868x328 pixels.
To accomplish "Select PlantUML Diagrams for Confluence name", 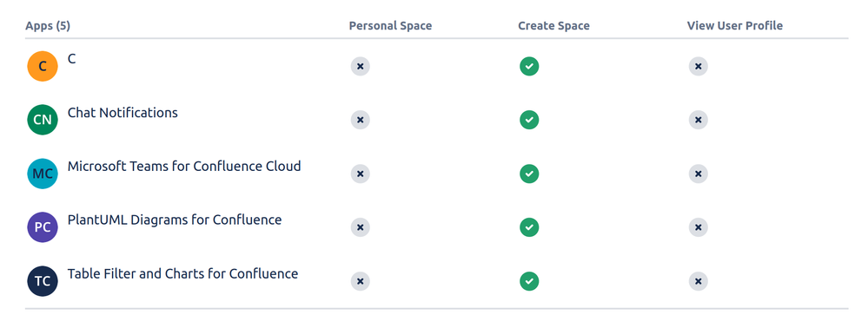I will [175, 220].
